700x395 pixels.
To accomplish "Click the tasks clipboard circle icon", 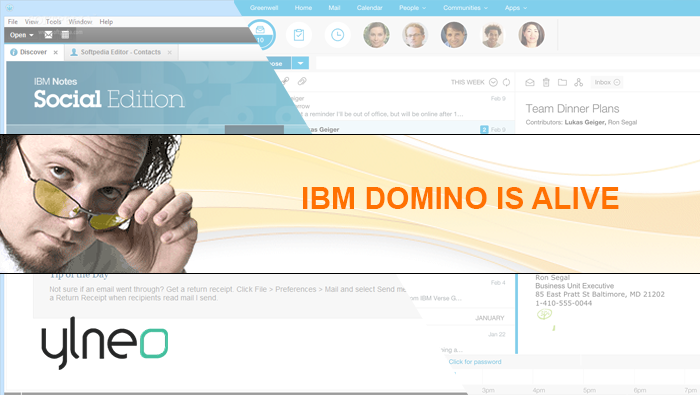I will 299,34.
